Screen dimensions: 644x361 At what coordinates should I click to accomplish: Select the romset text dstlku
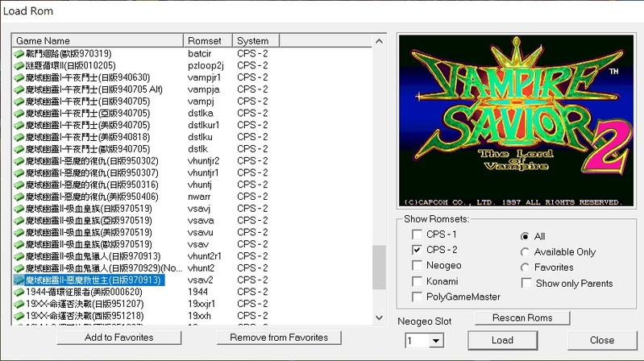(200, 137)
